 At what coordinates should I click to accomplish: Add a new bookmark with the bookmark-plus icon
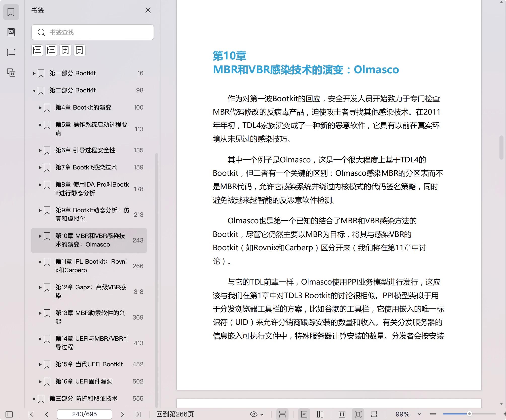65,50
